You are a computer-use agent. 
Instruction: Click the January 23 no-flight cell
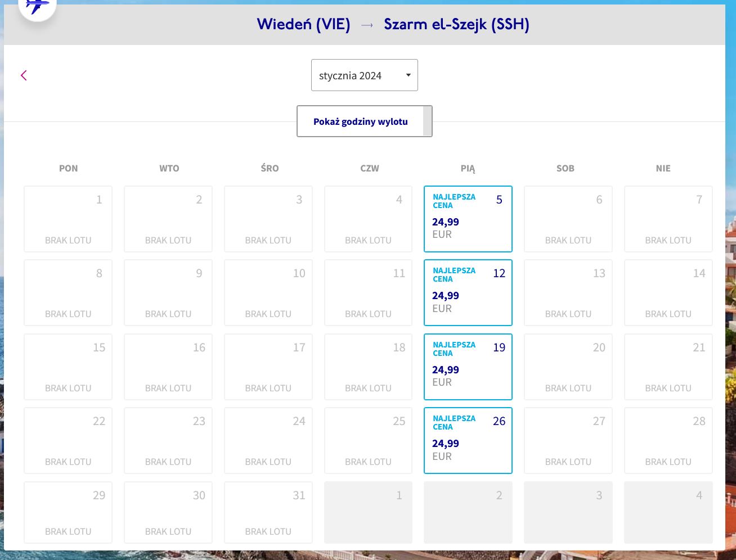pyautogui.click(x=168, y=440)
